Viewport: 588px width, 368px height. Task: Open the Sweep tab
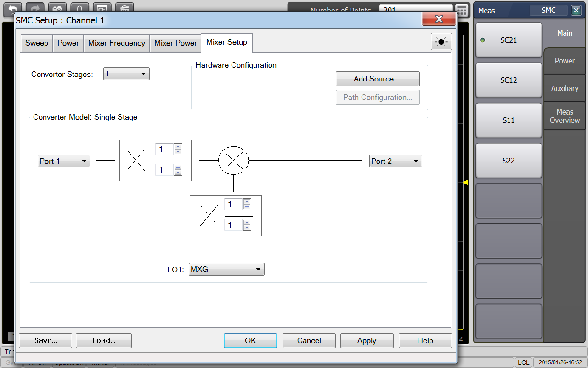[x=37, y=43]
